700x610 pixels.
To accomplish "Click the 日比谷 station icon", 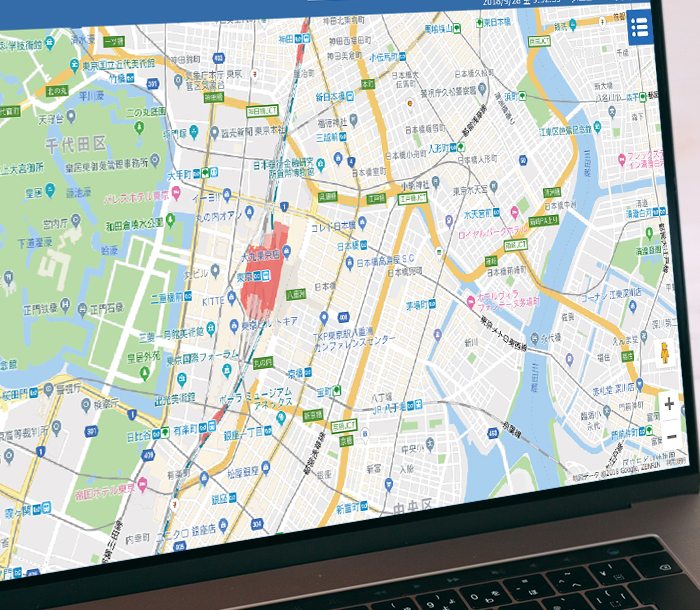I will coord(161,433).
